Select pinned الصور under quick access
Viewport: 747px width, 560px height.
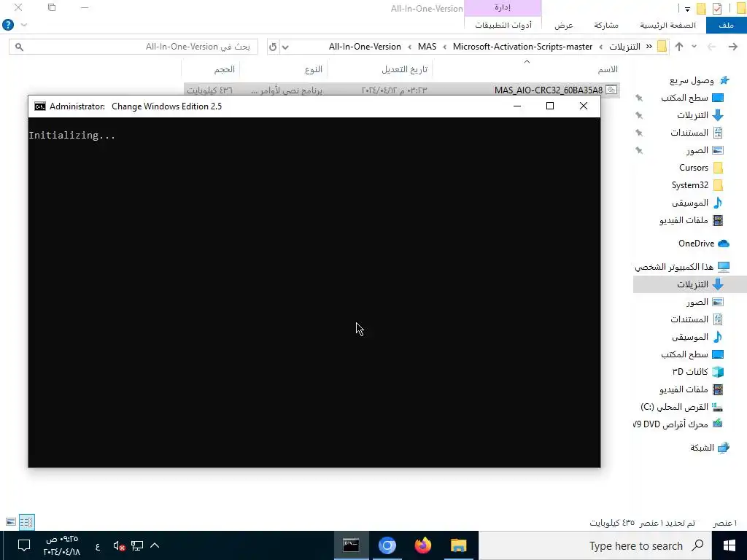point(705,150)
